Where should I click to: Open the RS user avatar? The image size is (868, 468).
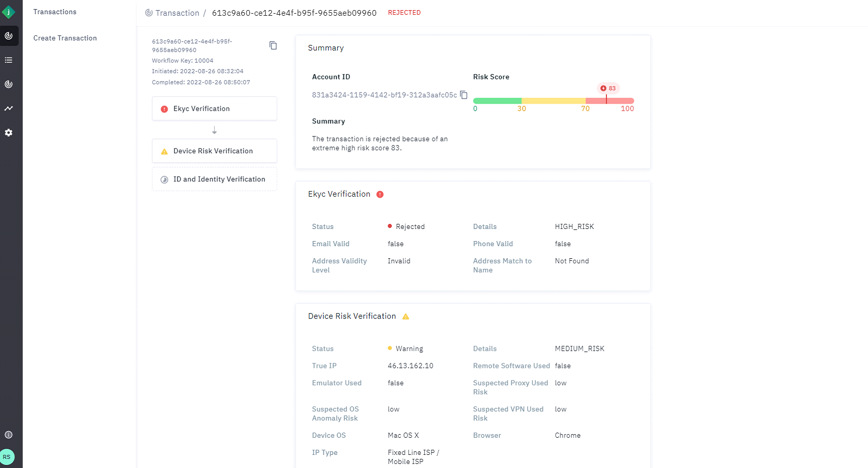[7, 457]
